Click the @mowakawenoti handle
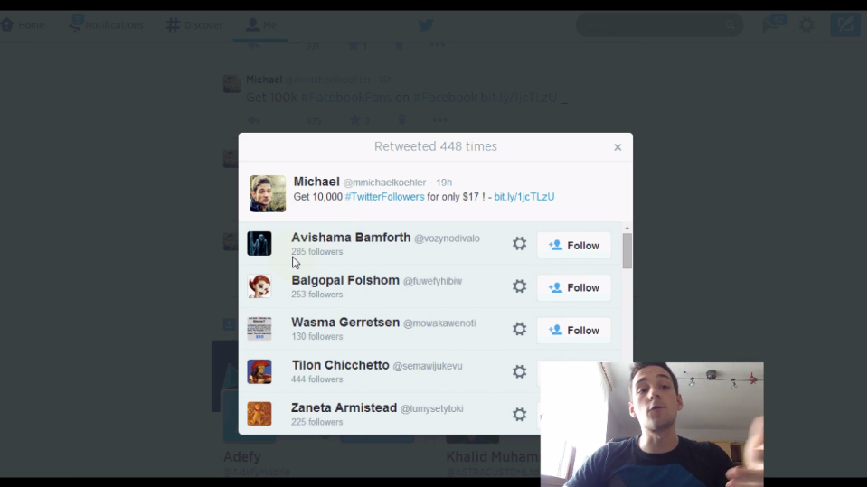 [439, 323]
